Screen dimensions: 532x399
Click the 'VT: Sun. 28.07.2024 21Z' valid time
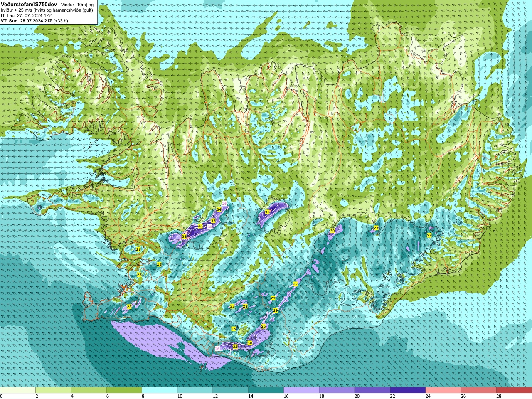(27, 21)
